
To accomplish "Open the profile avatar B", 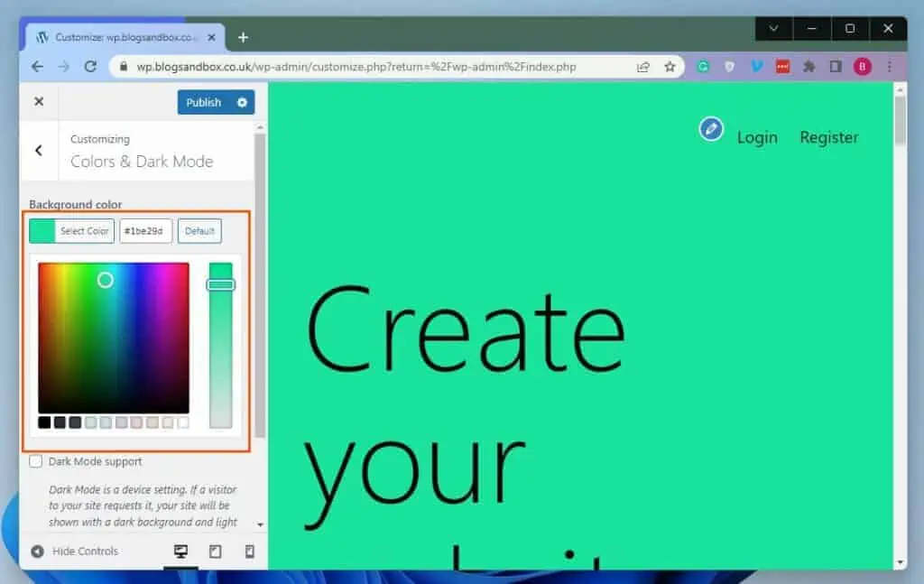I will (862, 67).
